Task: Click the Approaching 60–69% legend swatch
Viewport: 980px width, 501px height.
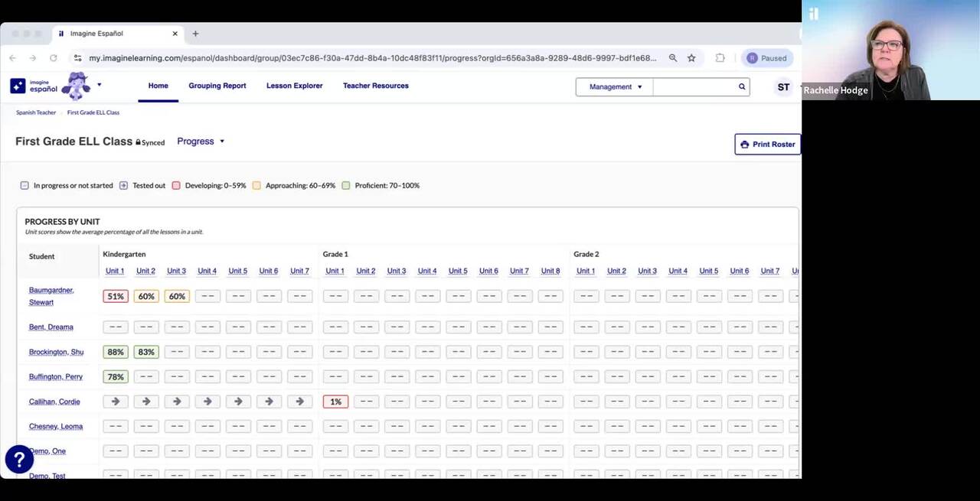Action: (256, 186)
